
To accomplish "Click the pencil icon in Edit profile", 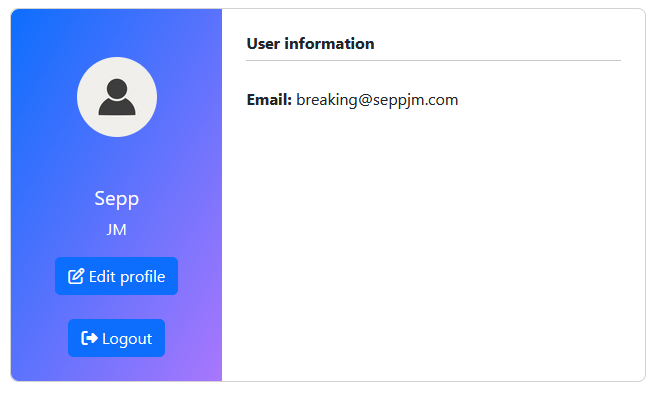I will [76, 277].
